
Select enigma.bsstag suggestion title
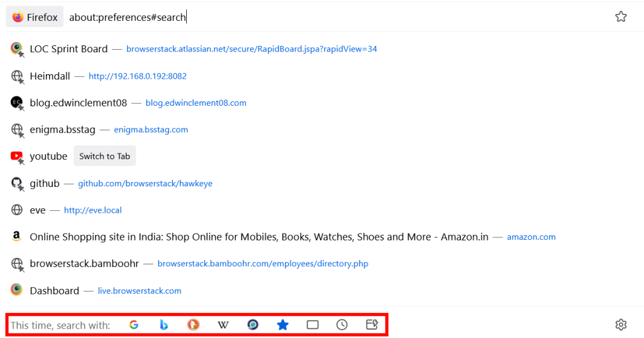[x=62, y=130]
